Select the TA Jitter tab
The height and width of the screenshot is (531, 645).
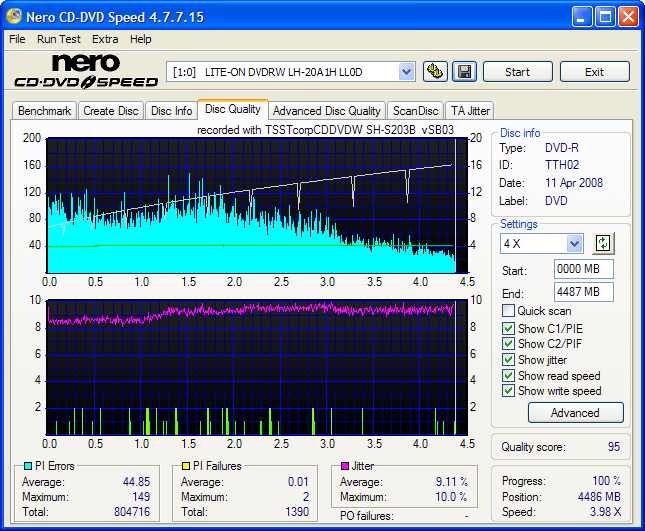point(470,111)
